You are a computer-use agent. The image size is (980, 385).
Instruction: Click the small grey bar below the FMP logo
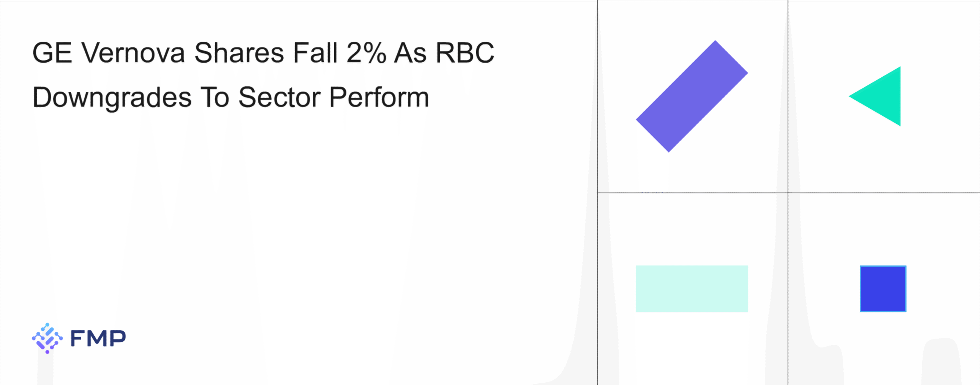[45, 370]
